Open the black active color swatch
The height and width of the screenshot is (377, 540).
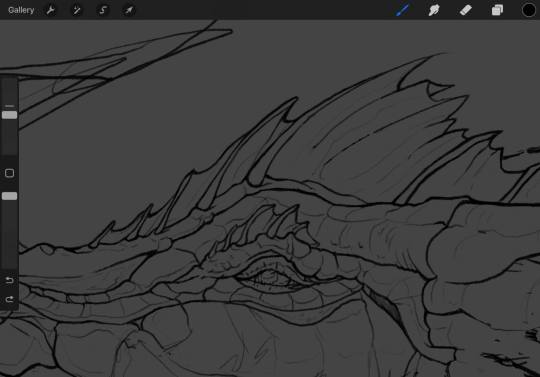[x=529, y=10]
